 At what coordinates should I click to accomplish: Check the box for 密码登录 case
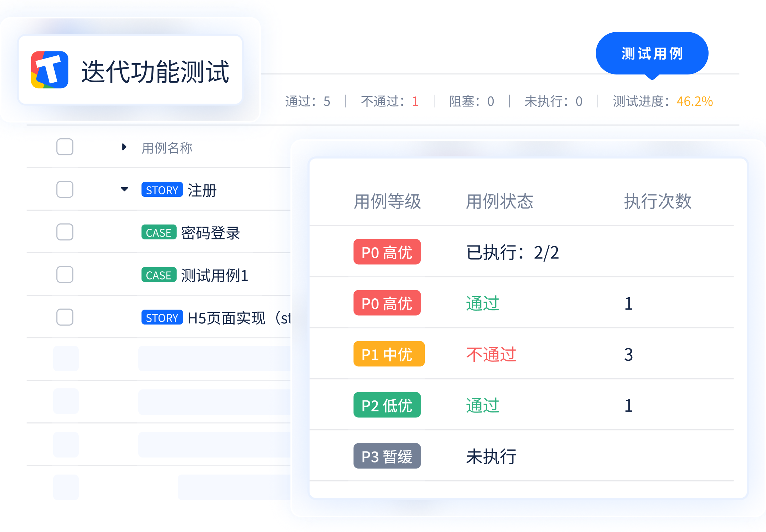pos(65,232)
